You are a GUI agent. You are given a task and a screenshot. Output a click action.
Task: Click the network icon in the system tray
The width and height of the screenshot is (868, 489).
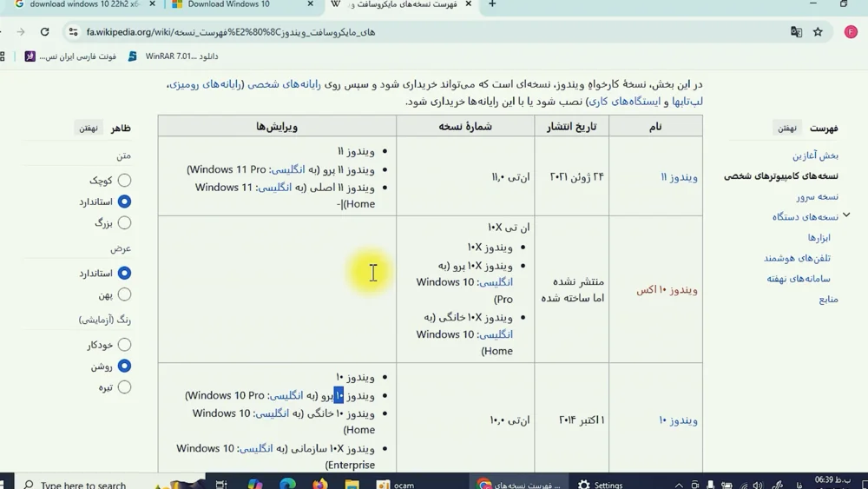tap(744, 486)
